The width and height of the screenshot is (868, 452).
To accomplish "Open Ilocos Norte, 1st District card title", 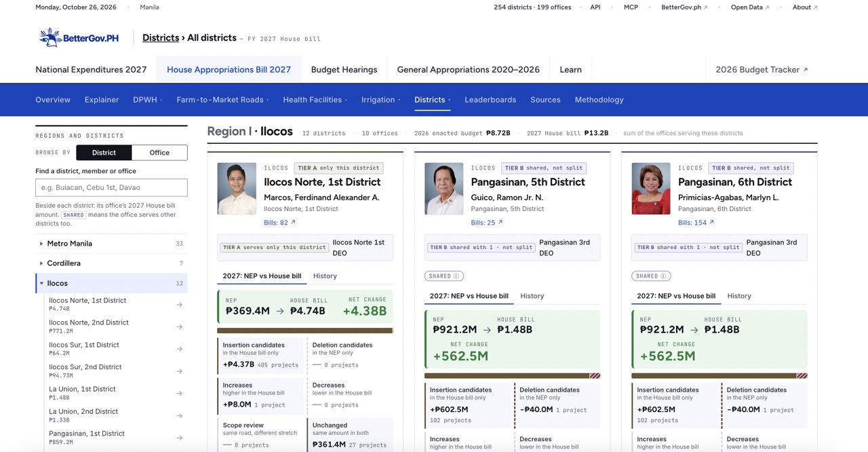I will pyautogui.click(x=322, y=182).
